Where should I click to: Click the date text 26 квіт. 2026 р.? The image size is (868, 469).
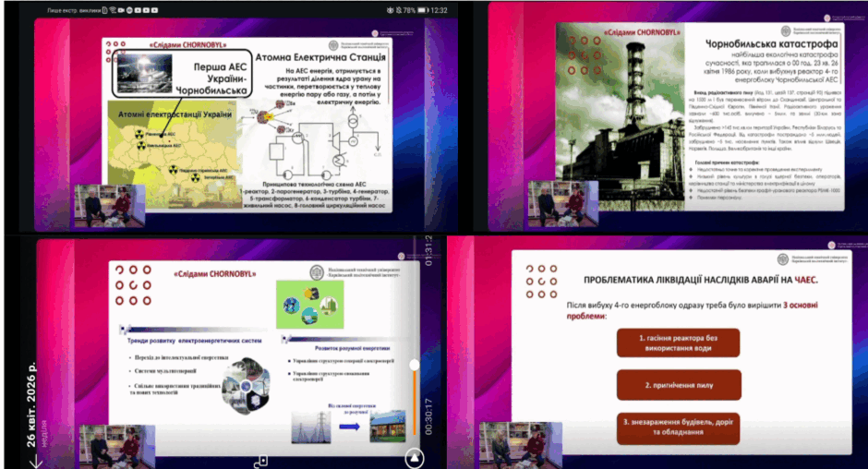click(x=31, y=404)
